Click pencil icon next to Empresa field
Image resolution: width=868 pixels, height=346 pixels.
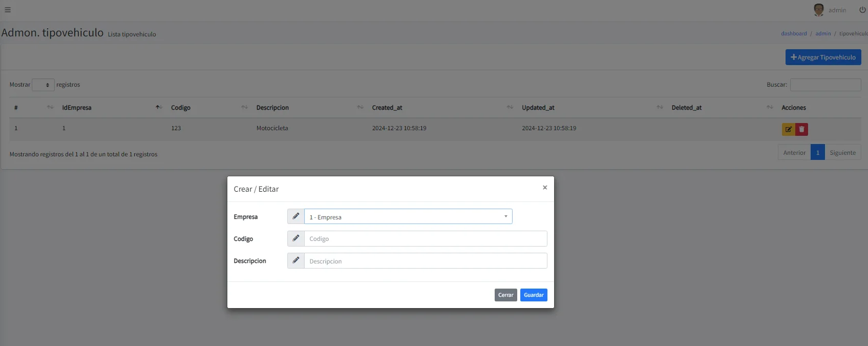pos(296,216)
